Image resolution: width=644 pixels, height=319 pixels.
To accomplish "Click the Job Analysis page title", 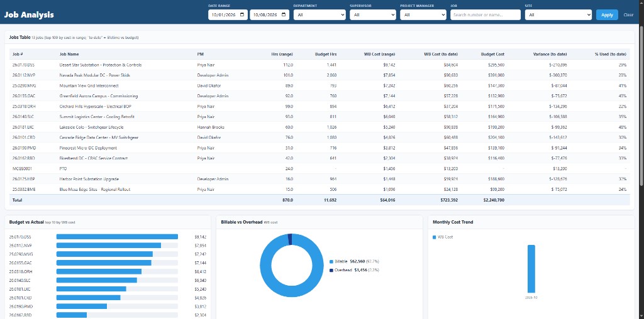I will pos(29,15).
